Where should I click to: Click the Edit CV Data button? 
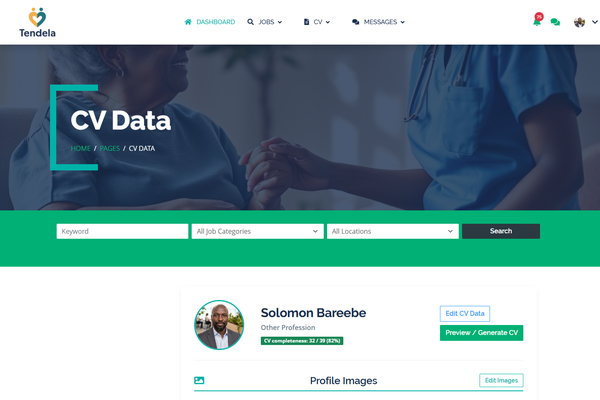click(465, 313)
